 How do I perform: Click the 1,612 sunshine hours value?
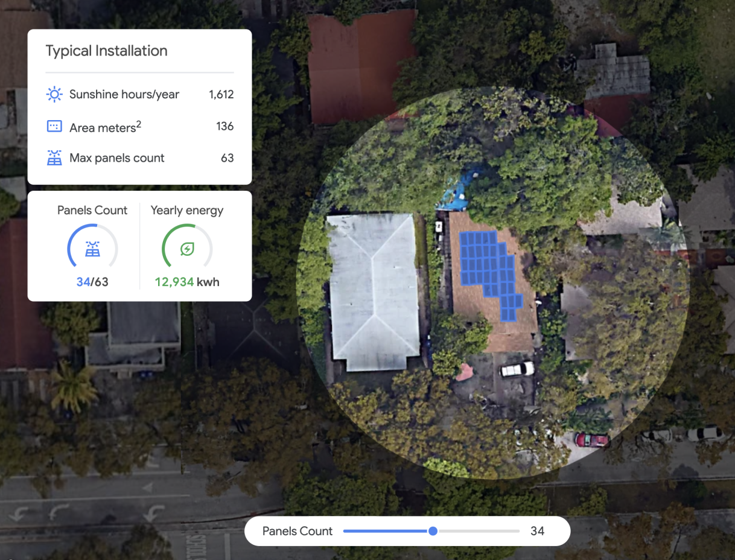point(221,94)
